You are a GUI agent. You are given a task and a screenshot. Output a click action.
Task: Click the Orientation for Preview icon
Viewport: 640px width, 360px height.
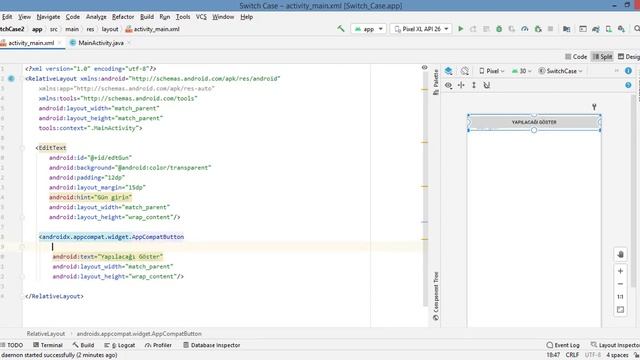tap(465, 71)
